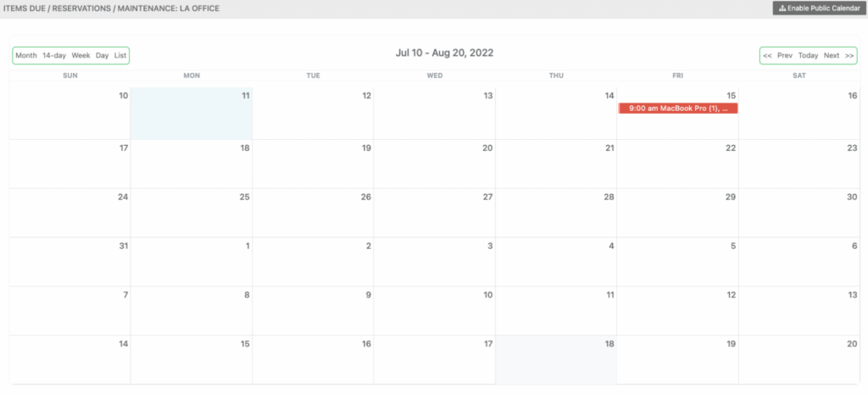Screen dimensions: 868x394
Task: Select August 9 on the calendar
Action: 313,310
